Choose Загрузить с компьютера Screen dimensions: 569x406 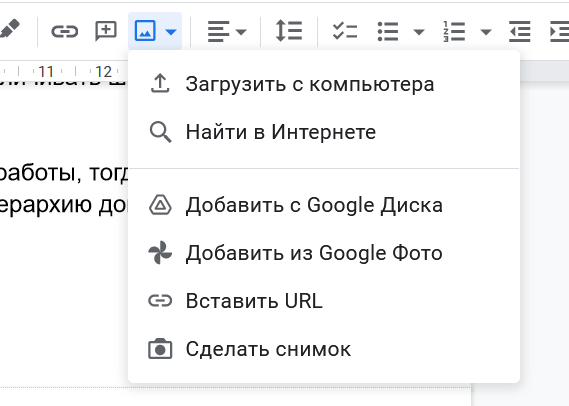tap(324, 84)
